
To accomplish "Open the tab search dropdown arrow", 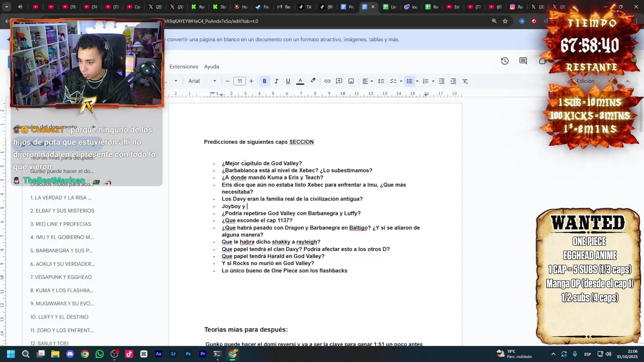I will pyautogui.click(x=7, y=7).
